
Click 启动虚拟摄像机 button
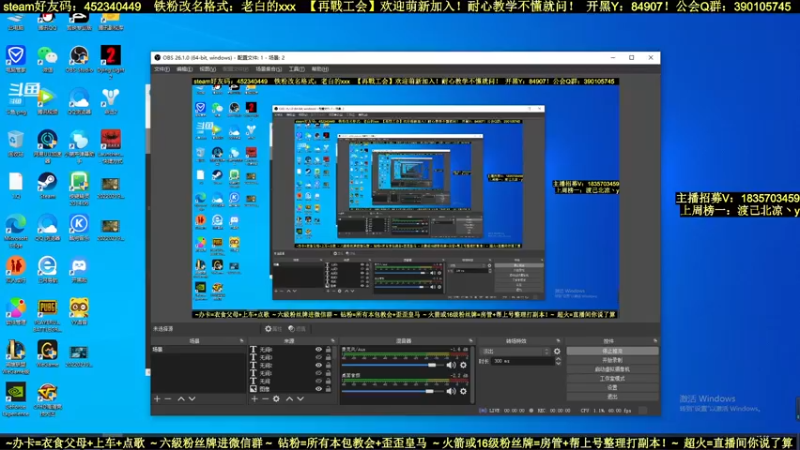(x=612, y=369)
